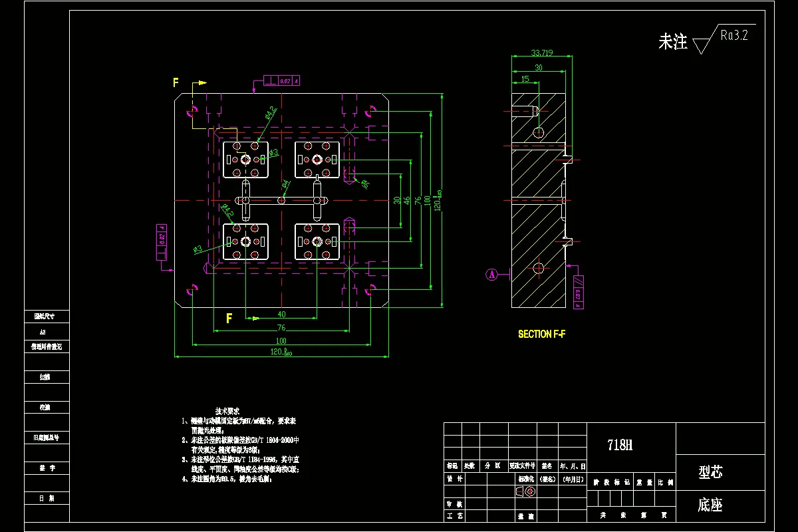Click technical note 3 citing GB/T 1184-1996
Screen dimensions: 798x532
pos(241,464)
